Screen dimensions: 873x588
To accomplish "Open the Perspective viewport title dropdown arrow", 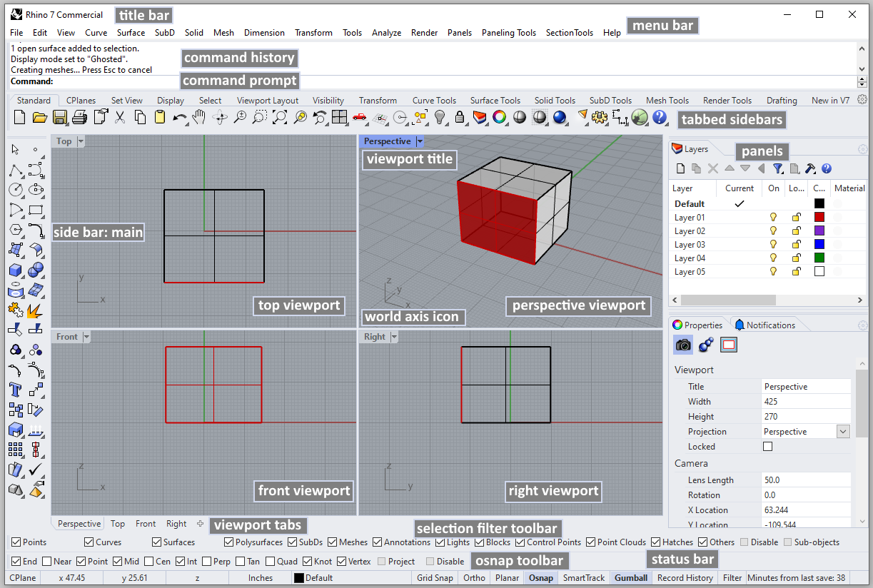I will click(x=420, y=141).
